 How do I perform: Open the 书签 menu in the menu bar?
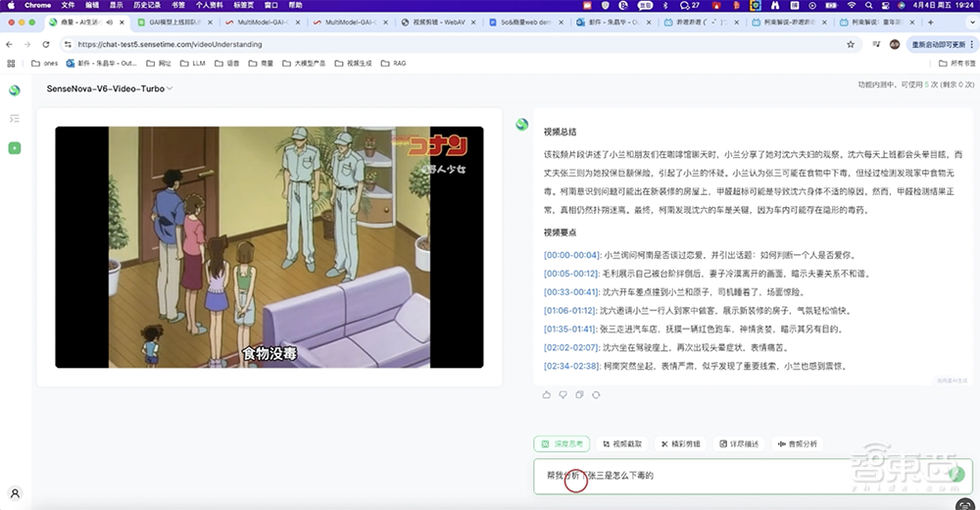point(179,5)
